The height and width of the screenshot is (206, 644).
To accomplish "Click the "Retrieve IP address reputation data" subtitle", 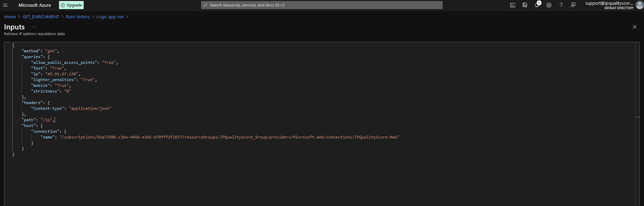I will [34, 34].
